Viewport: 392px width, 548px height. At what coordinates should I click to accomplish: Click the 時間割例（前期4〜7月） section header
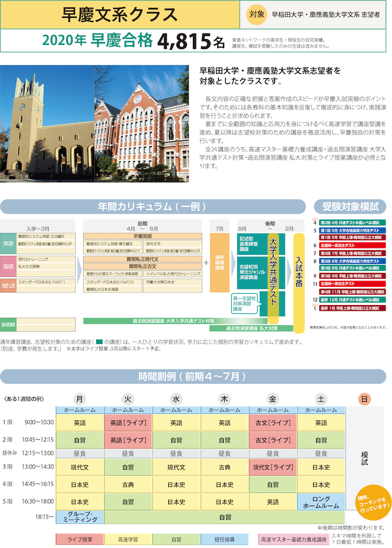pos(193,377)
